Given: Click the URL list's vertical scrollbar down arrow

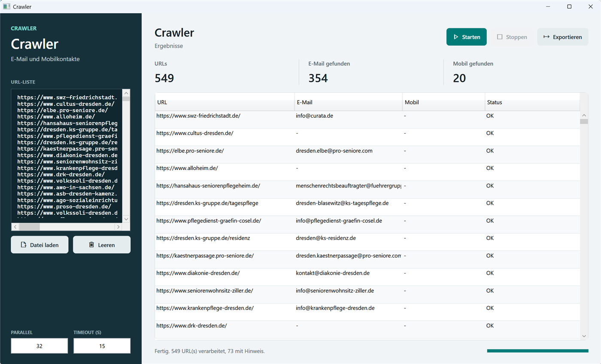Looking at the screenshot, I should tap(126, 219).
